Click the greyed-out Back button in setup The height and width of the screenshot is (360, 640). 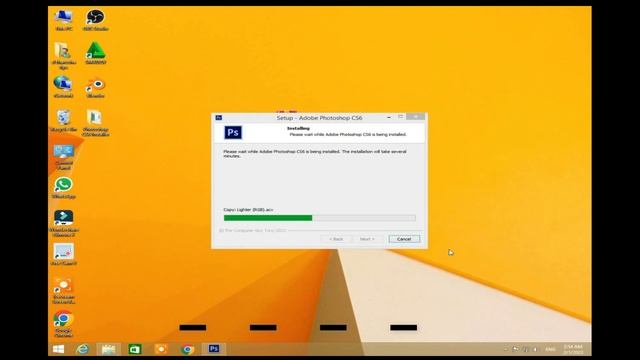coord(336,239)
